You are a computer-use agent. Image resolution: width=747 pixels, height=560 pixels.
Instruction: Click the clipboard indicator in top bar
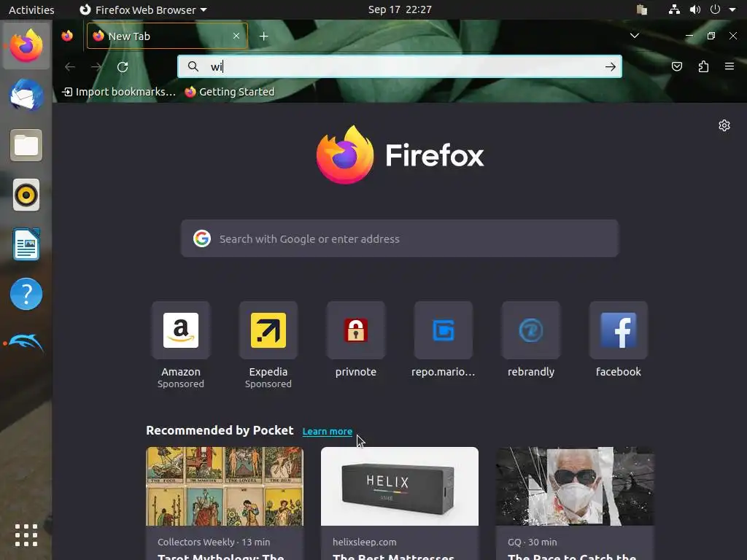[642, 9]
